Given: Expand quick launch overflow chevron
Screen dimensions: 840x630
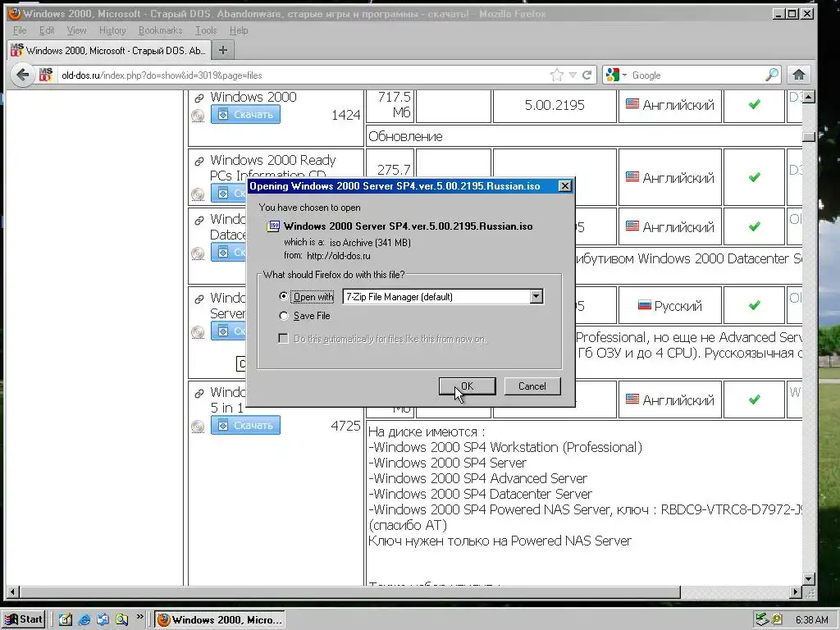Looking at the screenshot, I should (x=139, y=617).
